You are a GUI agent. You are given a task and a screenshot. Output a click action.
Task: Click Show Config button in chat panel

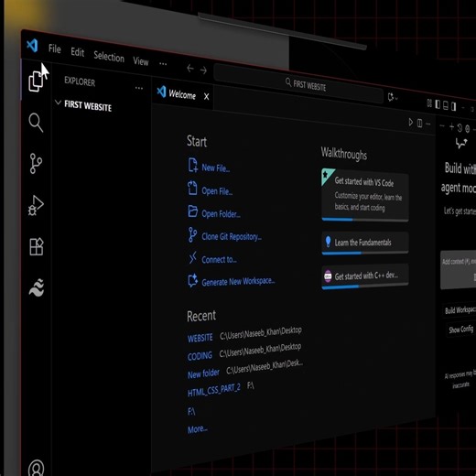pos(460,330)
